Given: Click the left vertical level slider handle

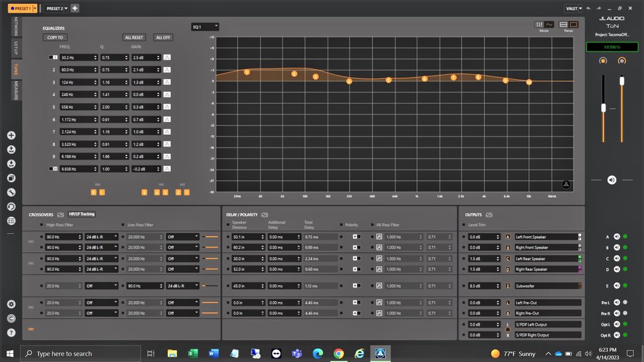Looking at the screenshot, I should pyautogui.click(x=603, y=107).
